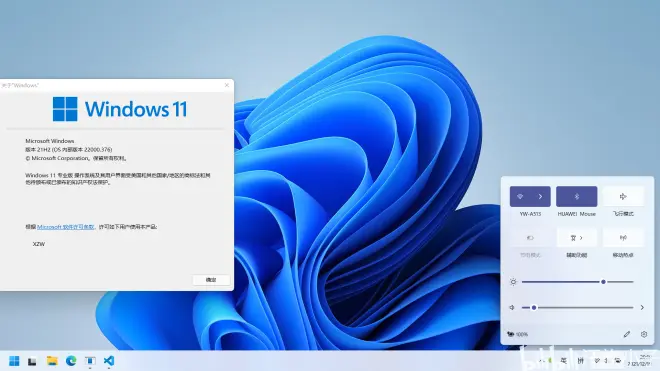Click battery 100% status in quick settings
The image size is (660, 371).
(x=518, y=334)
